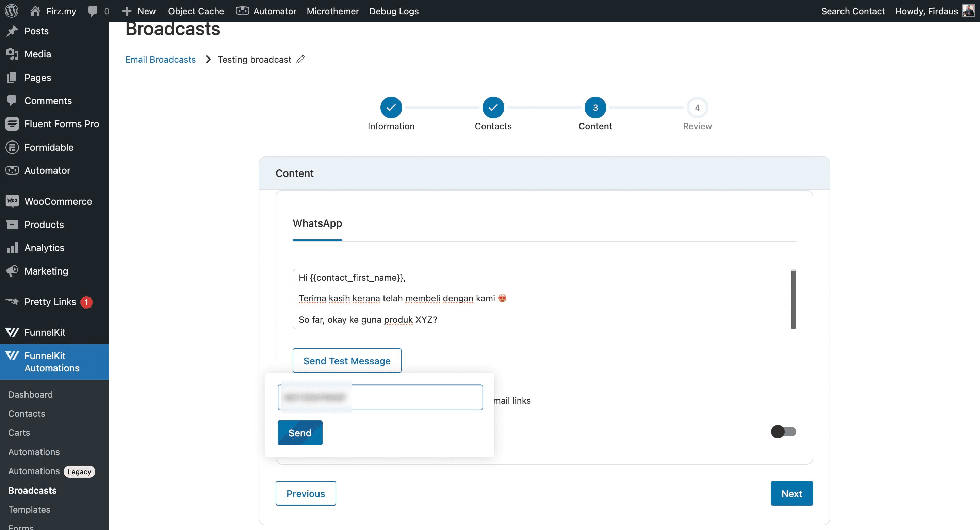Open the Broadcasts submenu item
The width and height of the screenshot is (980, 530).
[32, 491]
